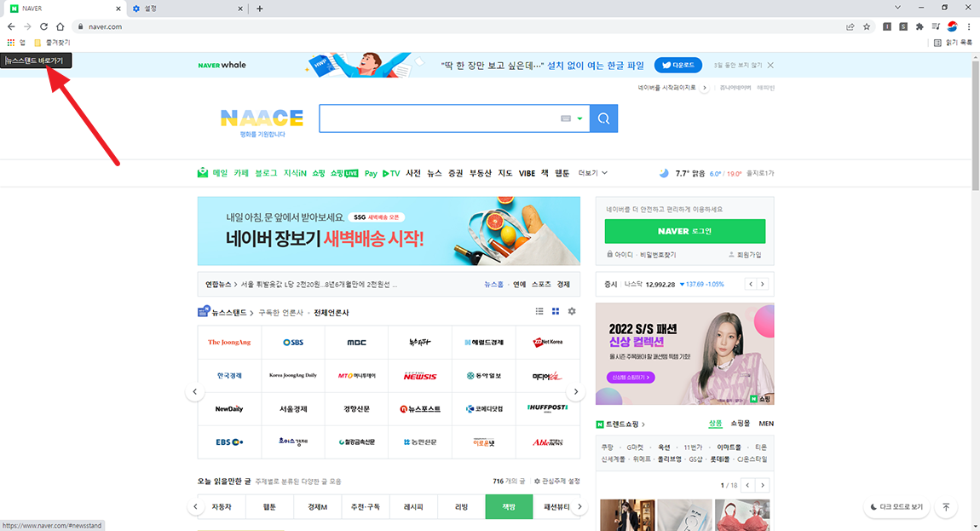Image resolution: width=980 pixels, height=531 pixels.
Task: Show next stock ticker item
Action: [763, 284]
